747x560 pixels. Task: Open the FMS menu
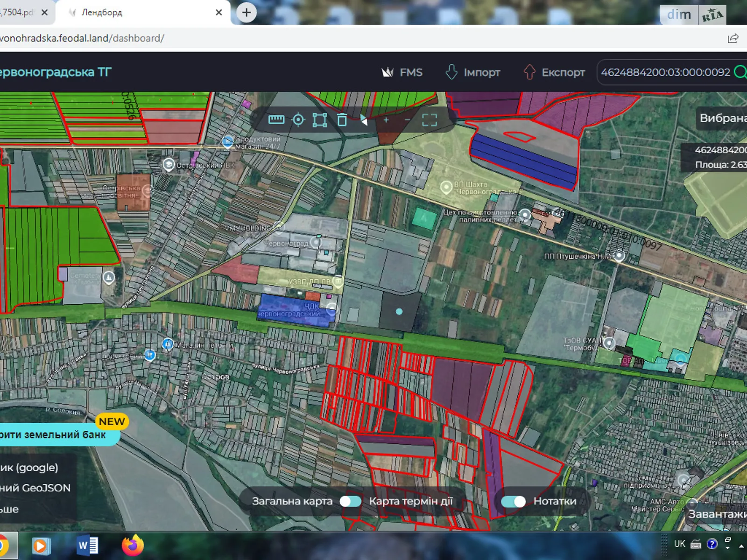402,72
